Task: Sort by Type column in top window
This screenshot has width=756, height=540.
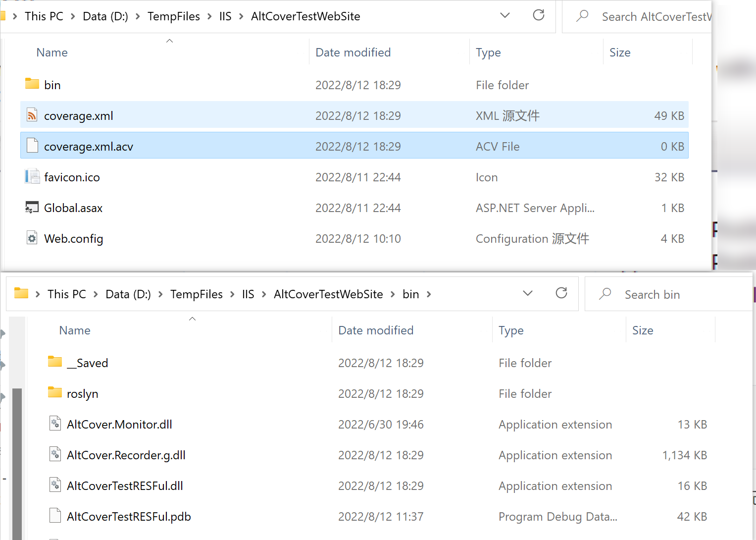Action: [x=488, y=53]
